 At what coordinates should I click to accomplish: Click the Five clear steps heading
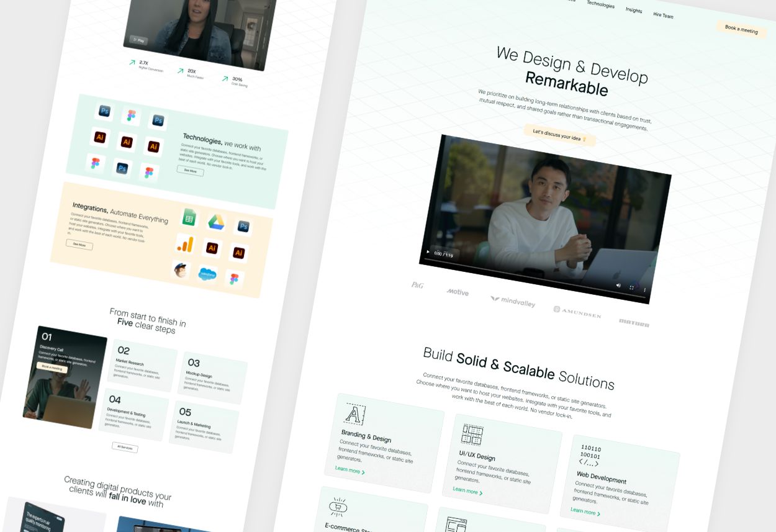tap(148, 321)
